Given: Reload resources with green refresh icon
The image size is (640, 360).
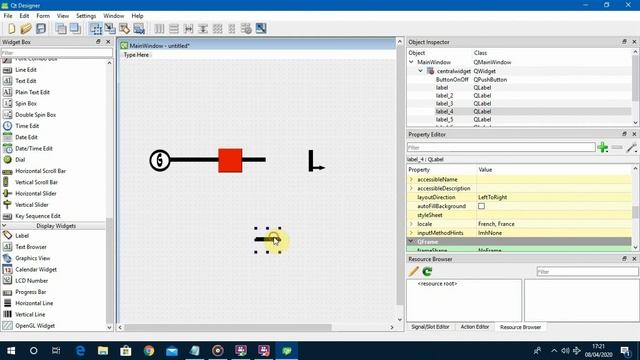Looking at the screenshot, I should pos(427,271).
